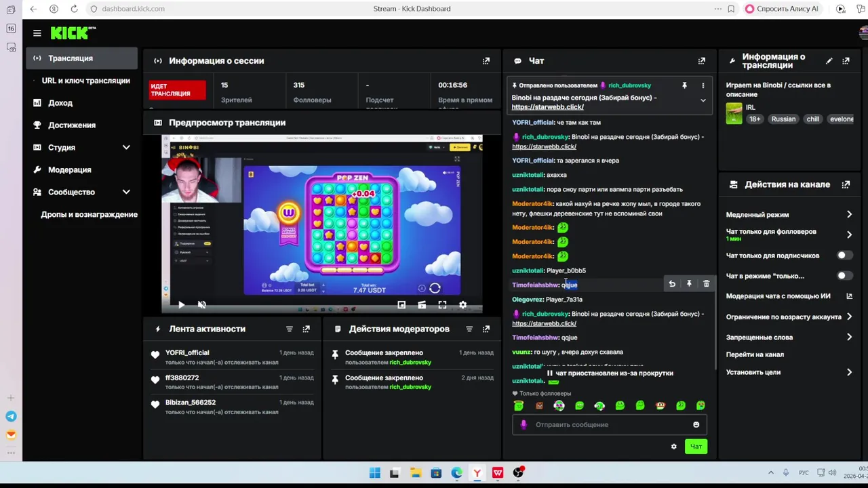Focus the Отправить сообщение input field
The image size is (868, 488).
610,425
